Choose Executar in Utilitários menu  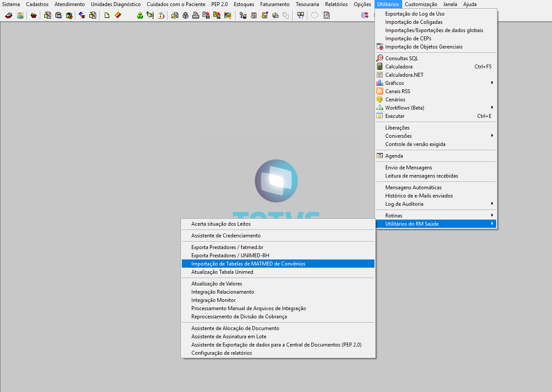pos(436,116)
